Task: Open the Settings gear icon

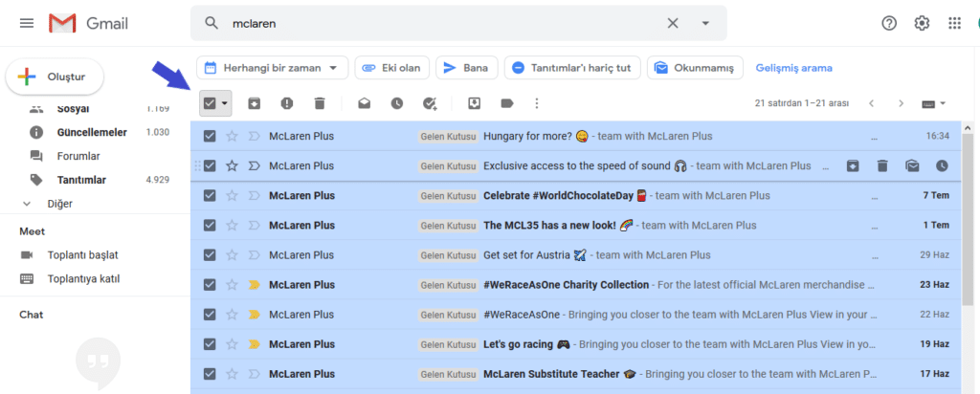Action: 922,23
